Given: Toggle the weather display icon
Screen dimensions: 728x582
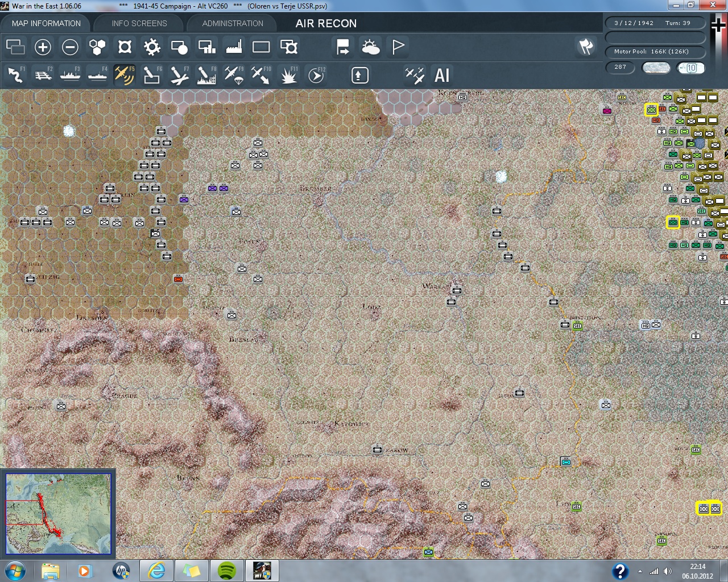Looking at the screenshot, I should 371,47.
